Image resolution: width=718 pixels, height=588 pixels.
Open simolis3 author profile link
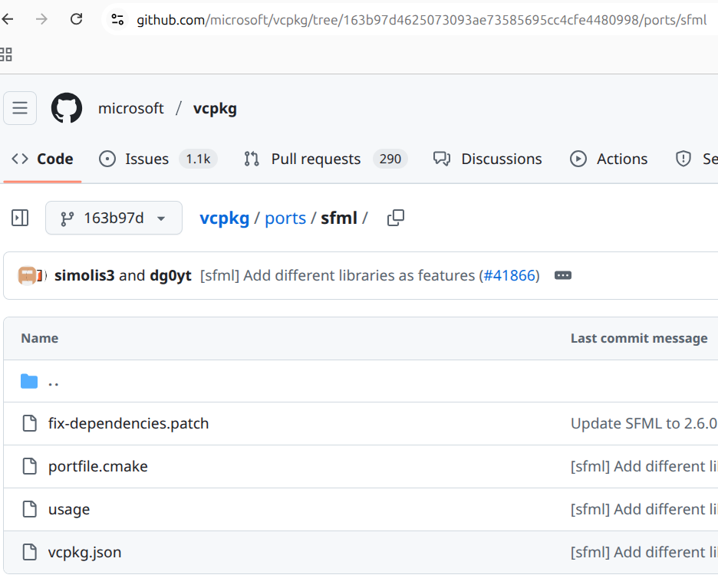[84, 275]
